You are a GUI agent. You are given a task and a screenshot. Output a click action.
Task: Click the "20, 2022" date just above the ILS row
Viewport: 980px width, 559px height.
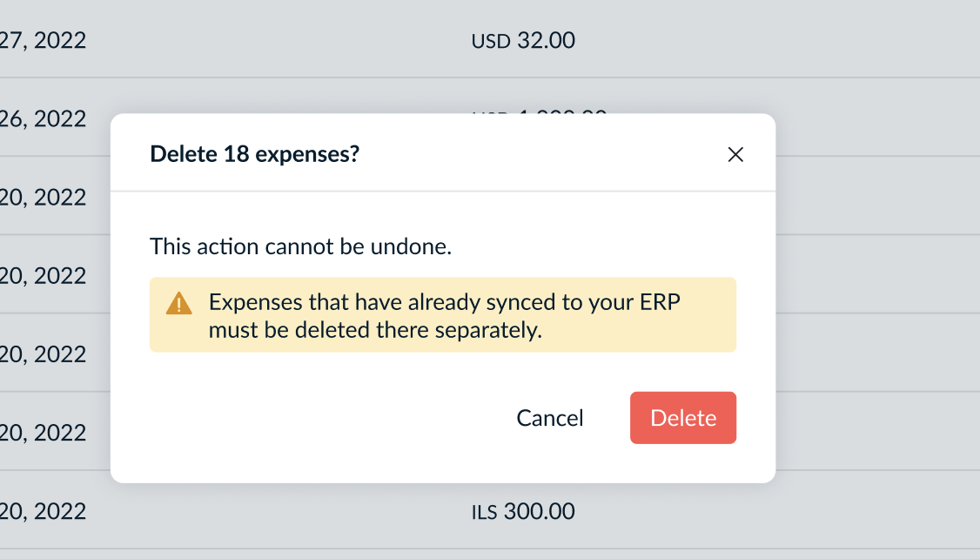(x=43, y=433)
